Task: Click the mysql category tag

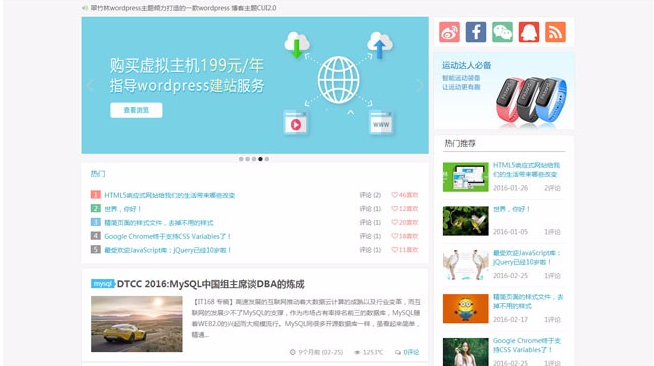Action: coord(102,284)
